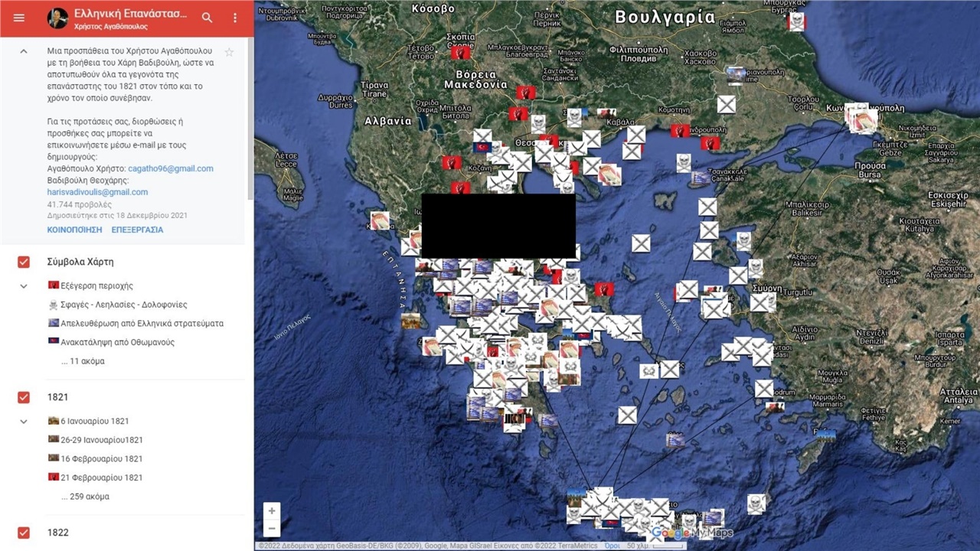Enable the 1822 layer checkbox
Screen dimensions: 980x551
click(x=23, y=533)
